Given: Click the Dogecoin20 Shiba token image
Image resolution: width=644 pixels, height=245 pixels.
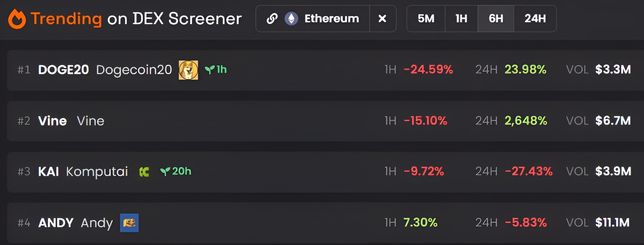Looking at the screenshot, I should pyautogui.click(x=188, y=70).
